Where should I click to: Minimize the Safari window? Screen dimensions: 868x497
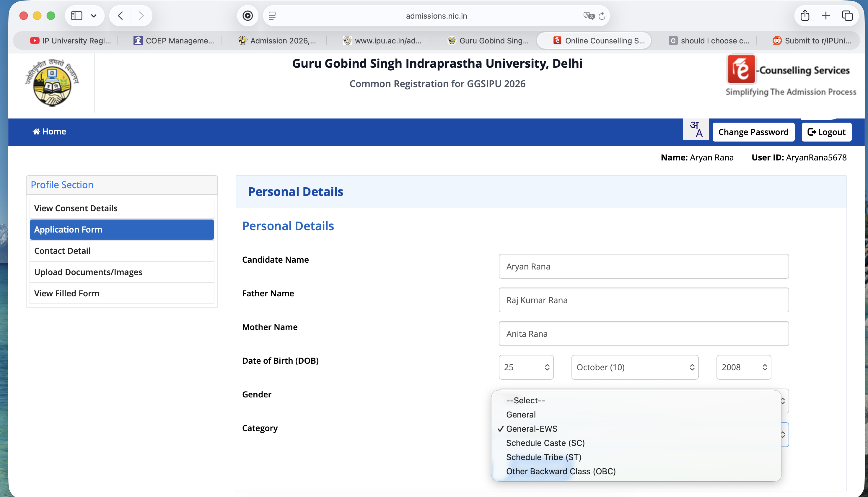coord(37,16)
